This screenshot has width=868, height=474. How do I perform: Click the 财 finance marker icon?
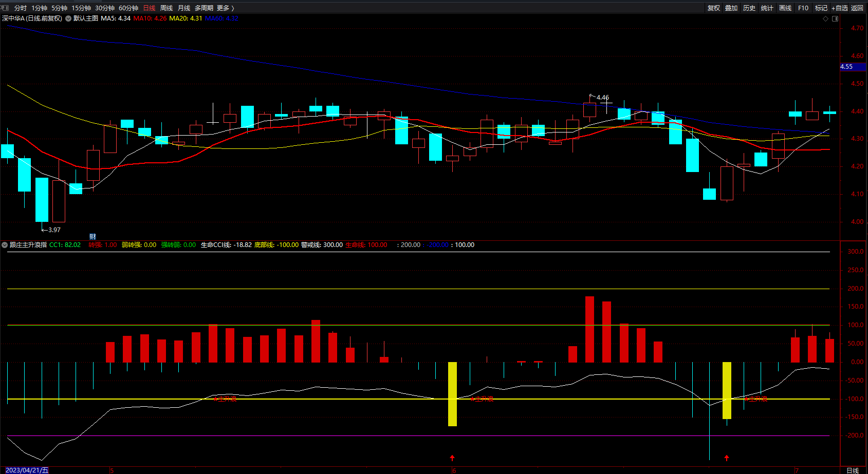pos(93,237)
